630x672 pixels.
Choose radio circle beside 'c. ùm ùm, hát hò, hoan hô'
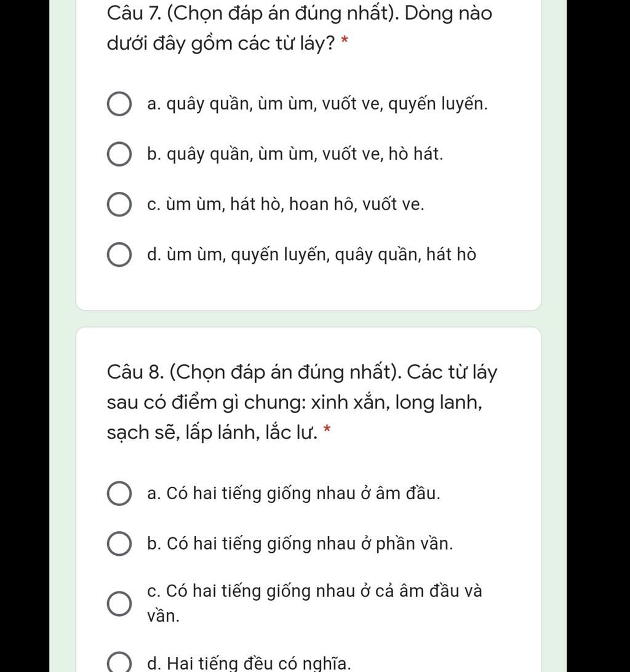click(x=119, y=205)
